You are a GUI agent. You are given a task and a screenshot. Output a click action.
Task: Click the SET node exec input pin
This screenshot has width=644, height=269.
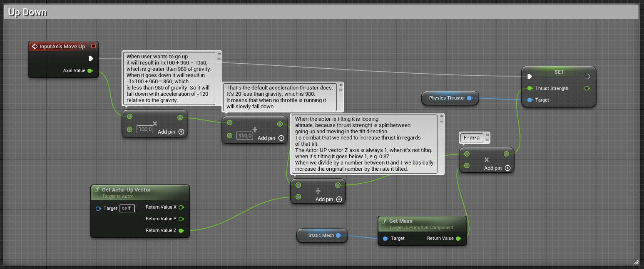[530, 77]
